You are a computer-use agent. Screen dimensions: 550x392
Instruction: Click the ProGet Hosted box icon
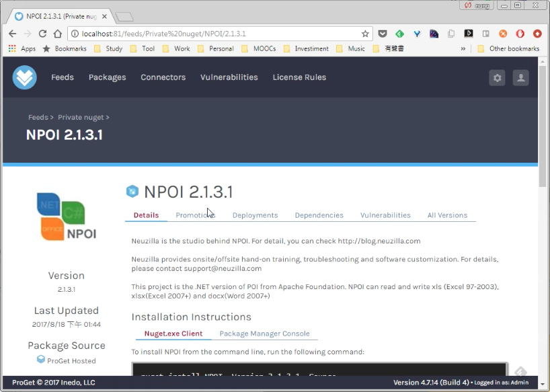[41, 360]
